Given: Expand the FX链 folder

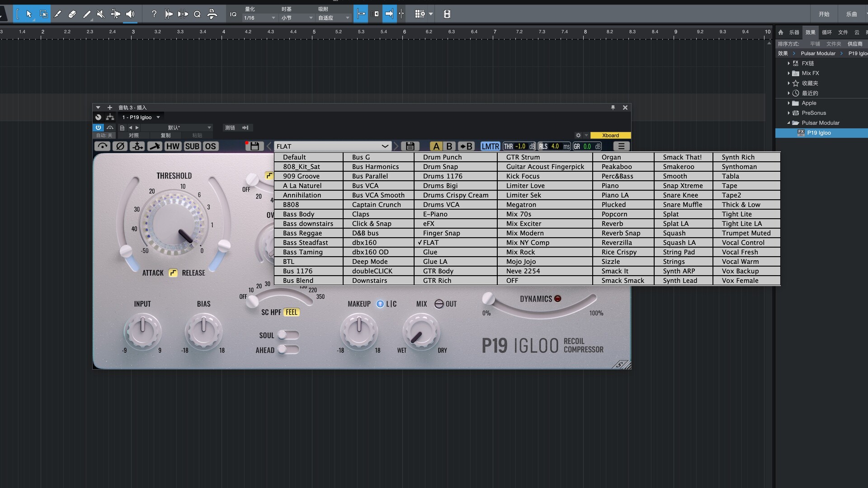Looking at the screenshot, I should [788, 63].
